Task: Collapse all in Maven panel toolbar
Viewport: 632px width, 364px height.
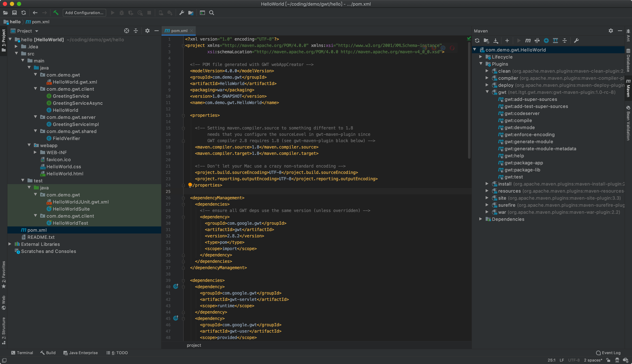Action: [564, 41]
